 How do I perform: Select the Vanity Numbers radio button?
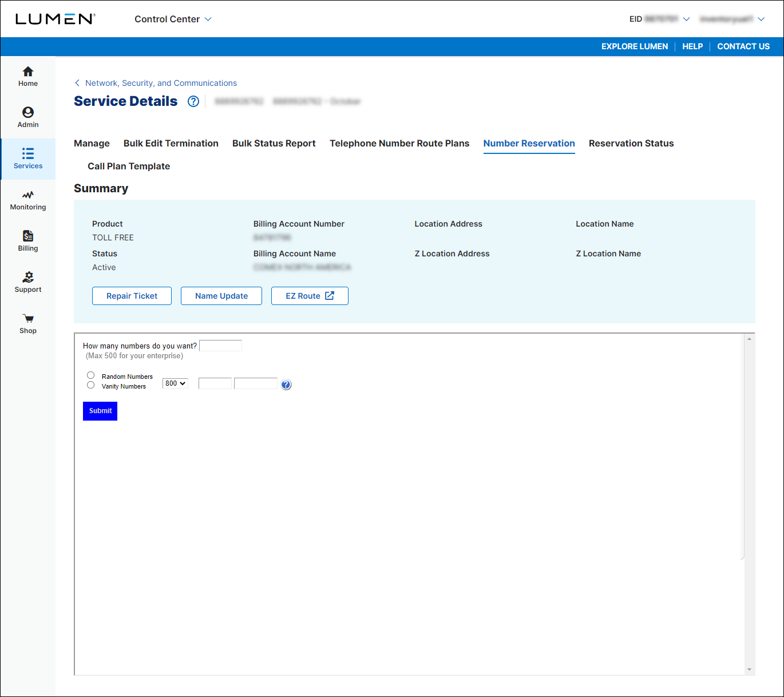tap(90, 385)
